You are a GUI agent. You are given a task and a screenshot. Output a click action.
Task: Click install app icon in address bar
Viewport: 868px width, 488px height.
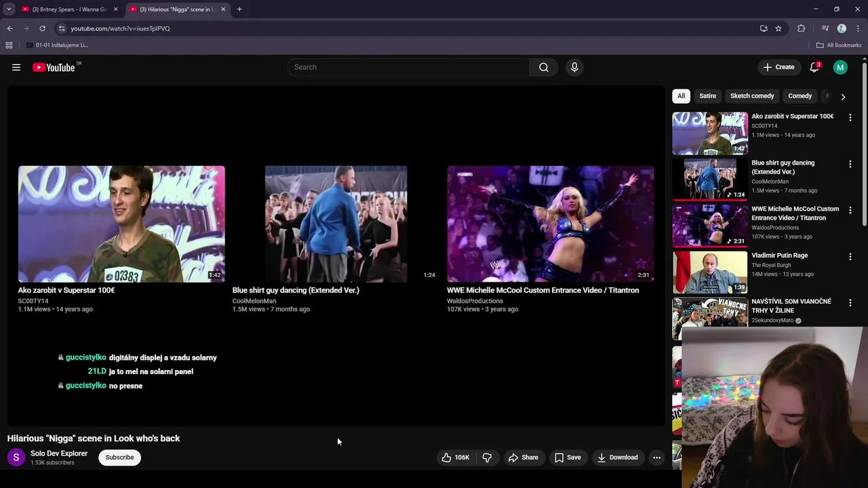(764, 28)
